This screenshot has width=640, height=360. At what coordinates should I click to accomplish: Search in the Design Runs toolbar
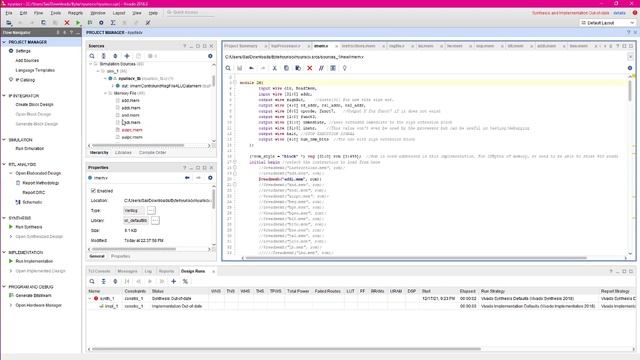(x=92, y=281)
